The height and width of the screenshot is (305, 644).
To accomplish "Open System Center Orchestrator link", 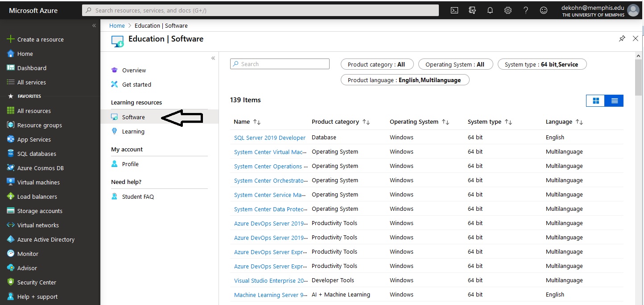I will tap(271, 180).
